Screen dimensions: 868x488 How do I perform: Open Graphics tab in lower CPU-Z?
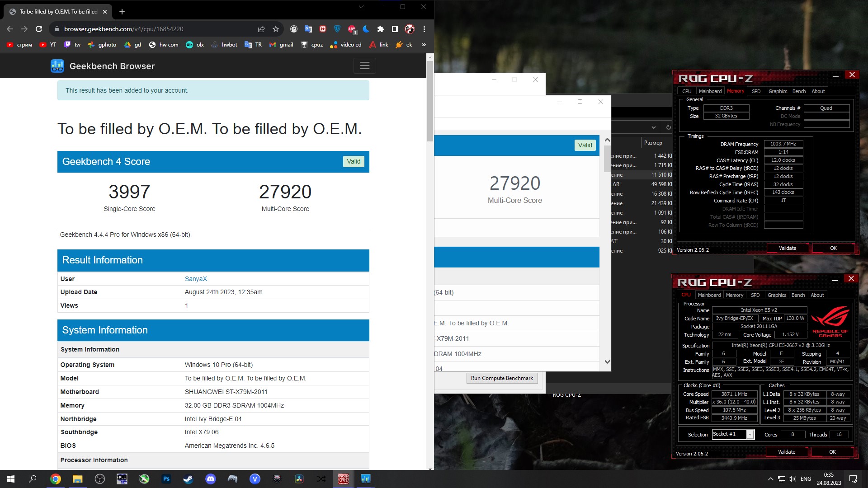tap(777, 295)
